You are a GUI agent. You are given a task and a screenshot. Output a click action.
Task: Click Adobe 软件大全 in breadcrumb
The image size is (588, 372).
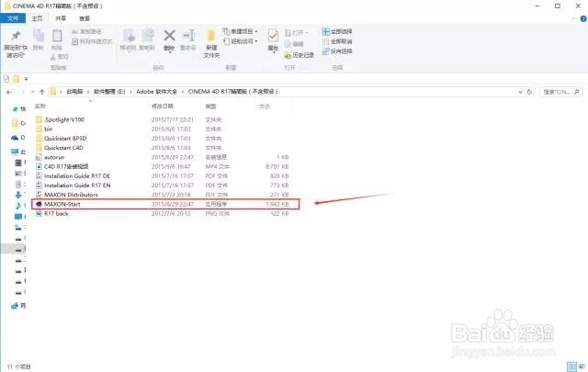(x=156, y=92)
